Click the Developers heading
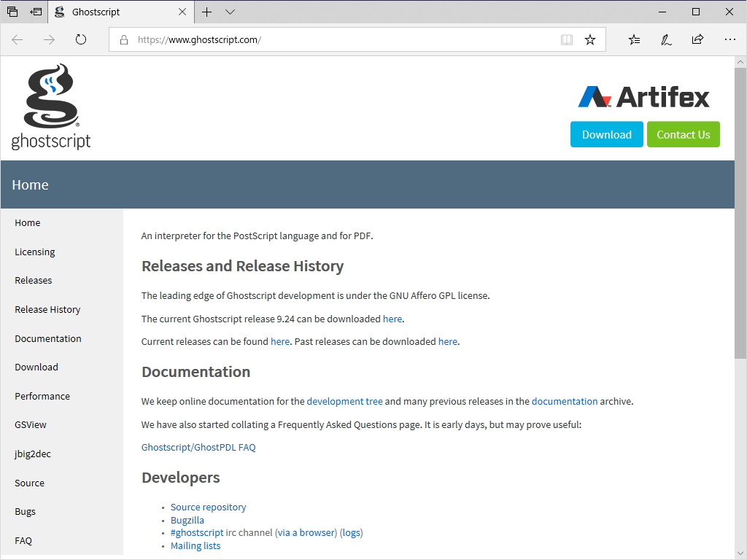The image size is (747, 560). [181, 478]
